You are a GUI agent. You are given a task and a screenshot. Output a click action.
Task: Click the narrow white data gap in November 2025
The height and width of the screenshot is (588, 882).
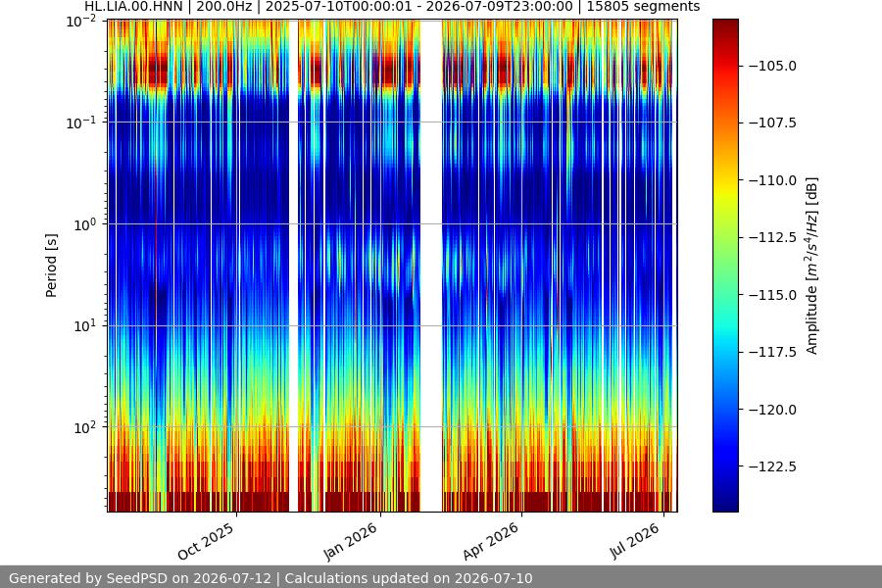tap(293, 266)
